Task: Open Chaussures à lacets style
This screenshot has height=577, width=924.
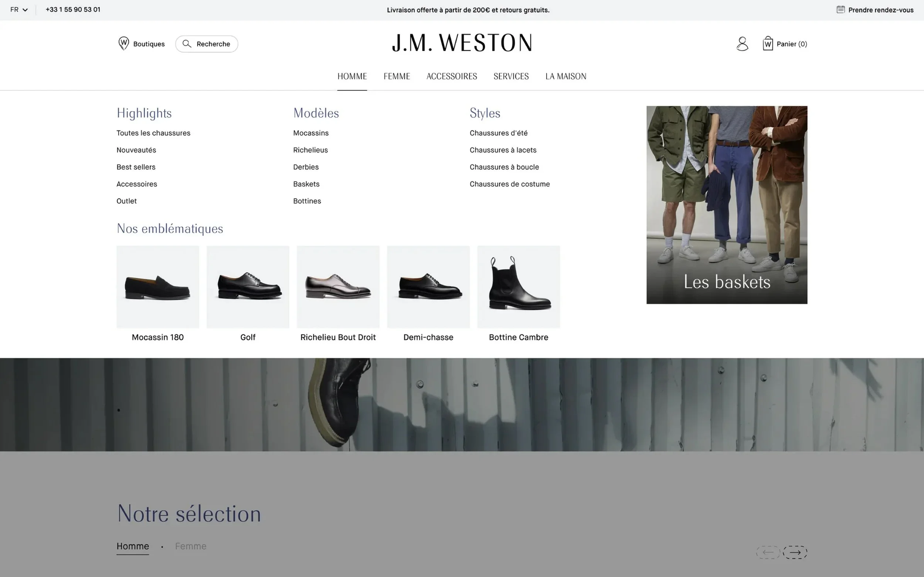Action: (x=503, y=150)
